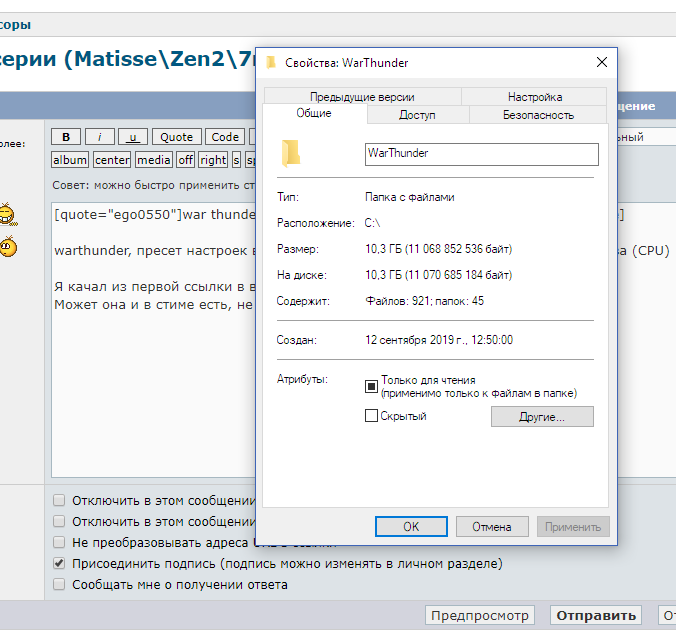The height and width of the screenshot is (630, 676).
Task: Close the WarThunder properties dialog
Action: [602, 62]
